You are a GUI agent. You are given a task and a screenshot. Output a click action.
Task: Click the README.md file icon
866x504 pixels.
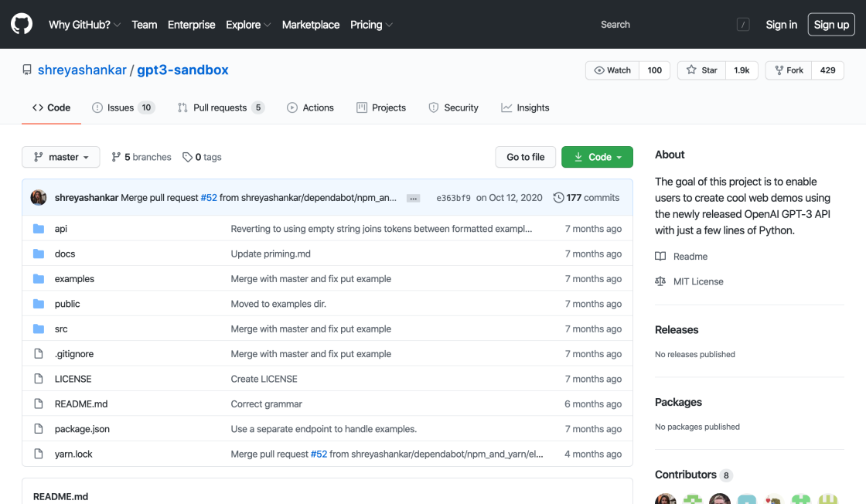39,404
